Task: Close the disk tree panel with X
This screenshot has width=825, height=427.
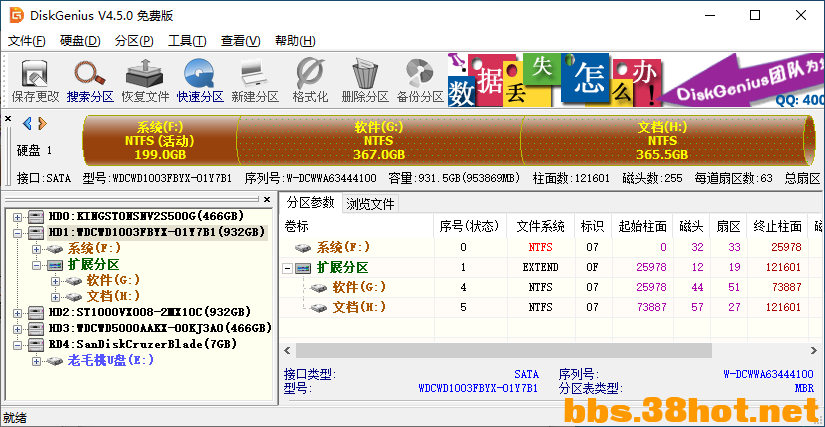Action: pyautogui.click(x=267, y=199)
